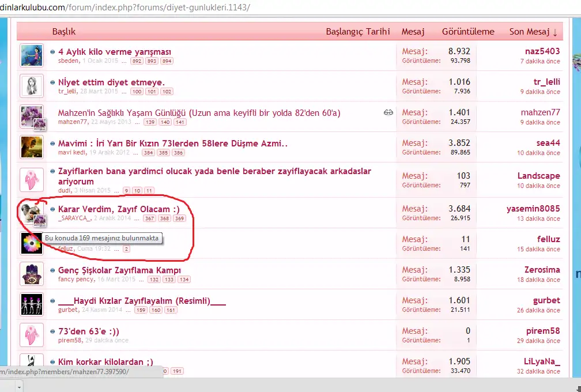
Task: Open last poster naz5403 profile
Action: pos(541,51)
